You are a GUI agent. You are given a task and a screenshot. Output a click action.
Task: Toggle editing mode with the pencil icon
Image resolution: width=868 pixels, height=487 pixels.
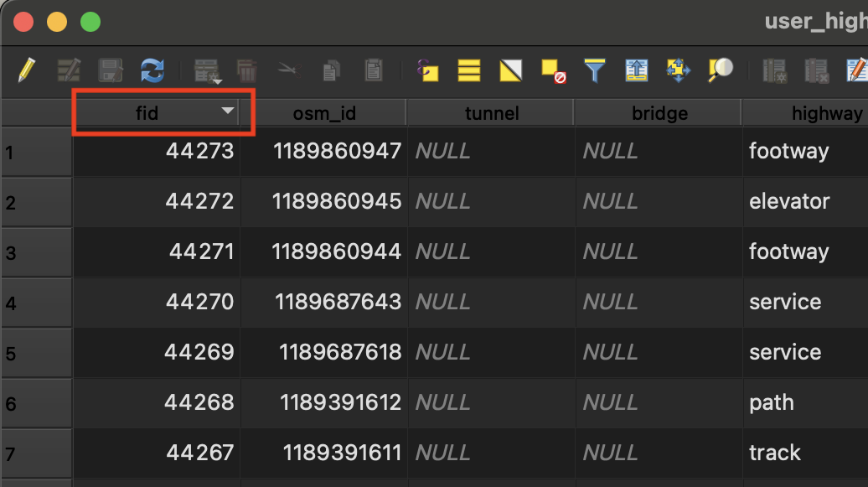tap(27, 70)
